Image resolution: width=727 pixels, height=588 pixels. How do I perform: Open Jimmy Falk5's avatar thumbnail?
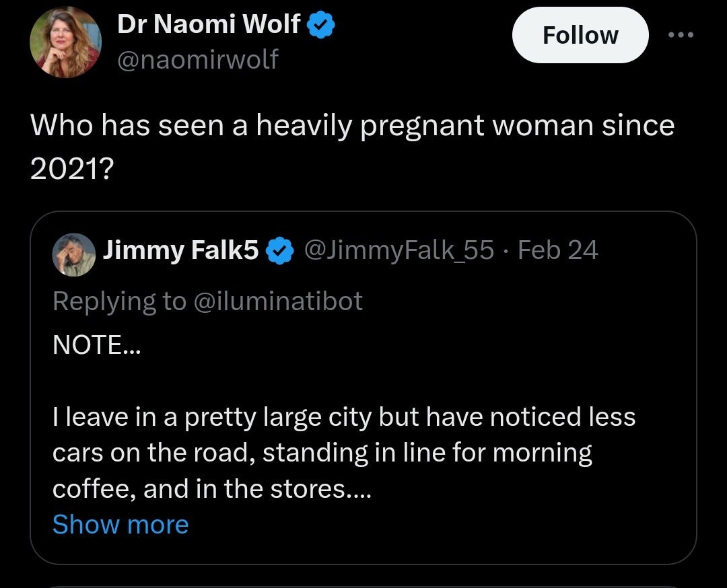point(74,255)
